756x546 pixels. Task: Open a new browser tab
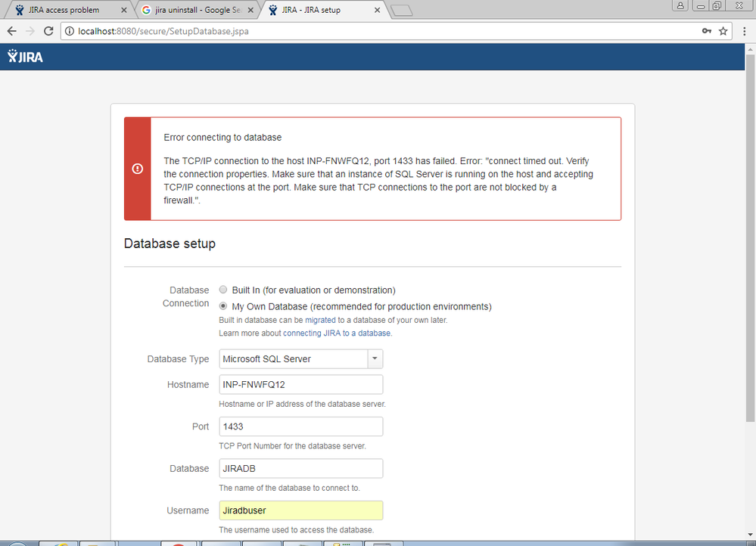tap(402, 10)
